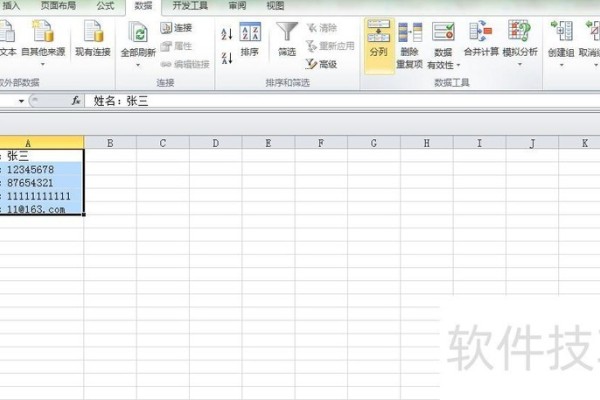Click in the formula bar text
The image size is (600, 400).
[x=121, y=101]
